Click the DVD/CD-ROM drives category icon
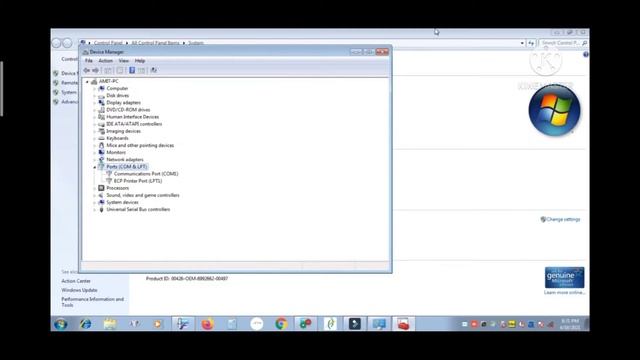Screen dimensions: 640x360 click(x=102, y=110)
